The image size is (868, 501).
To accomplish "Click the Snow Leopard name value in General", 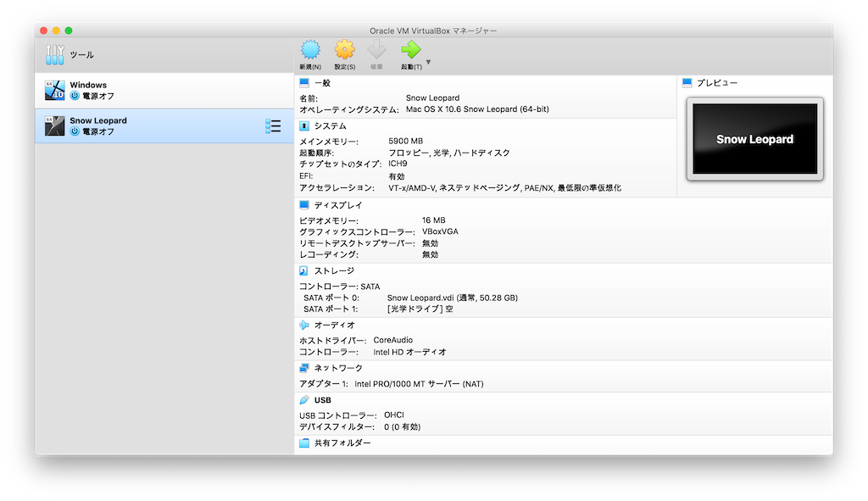I will 432,98.
